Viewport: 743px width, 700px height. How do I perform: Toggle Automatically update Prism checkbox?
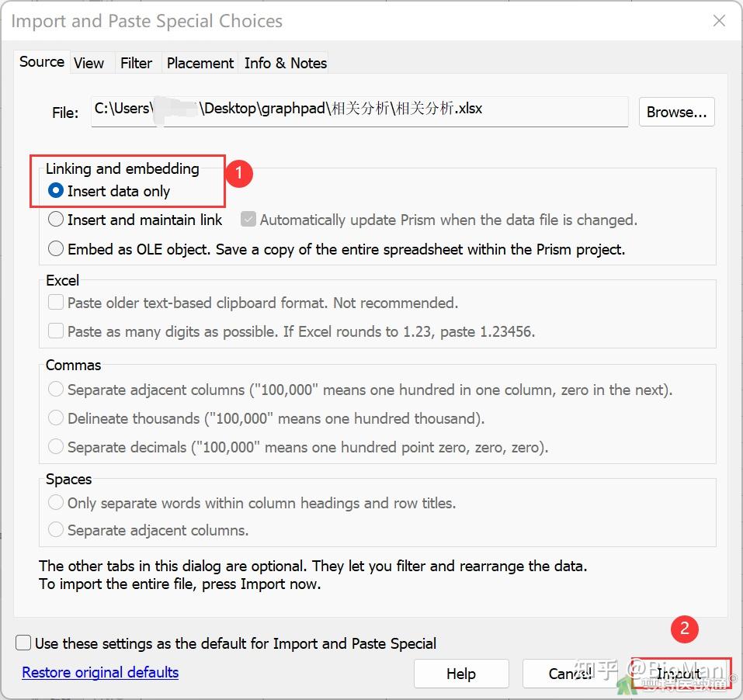[x=248, y=220]
